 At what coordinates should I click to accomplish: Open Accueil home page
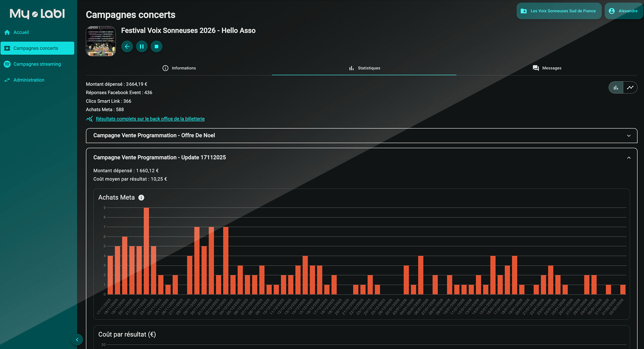pos(21,33)
